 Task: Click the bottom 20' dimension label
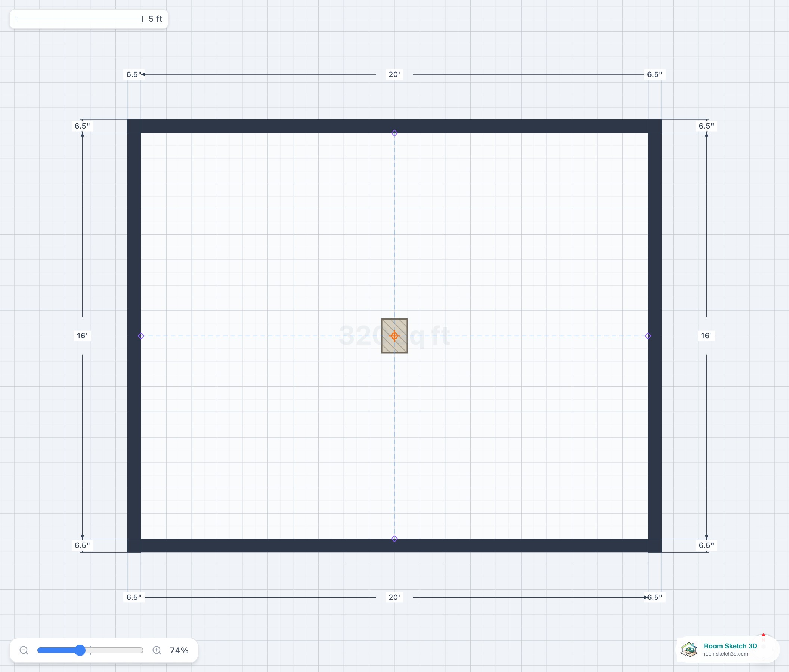(x=394, y=597)
